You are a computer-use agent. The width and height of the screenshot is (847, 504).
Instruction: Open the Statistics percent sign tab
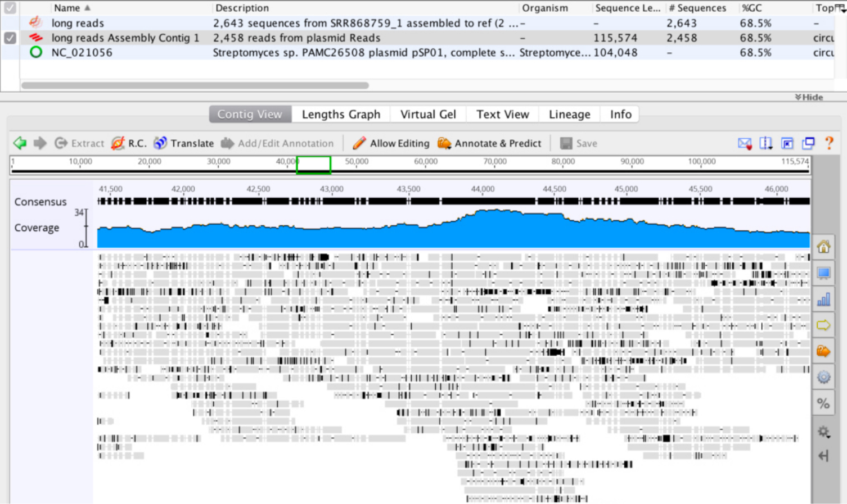[x=824, y=403]
